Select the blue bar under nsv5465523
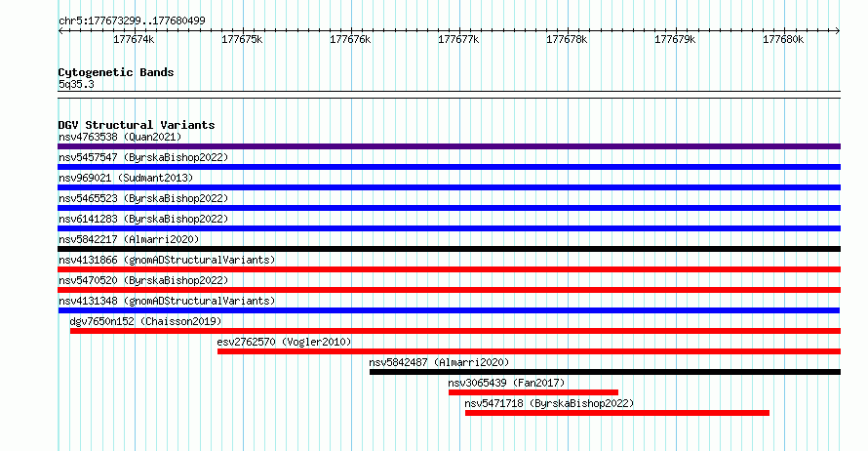The width and height of the screenshot is (868, 451). click(449, 208)
